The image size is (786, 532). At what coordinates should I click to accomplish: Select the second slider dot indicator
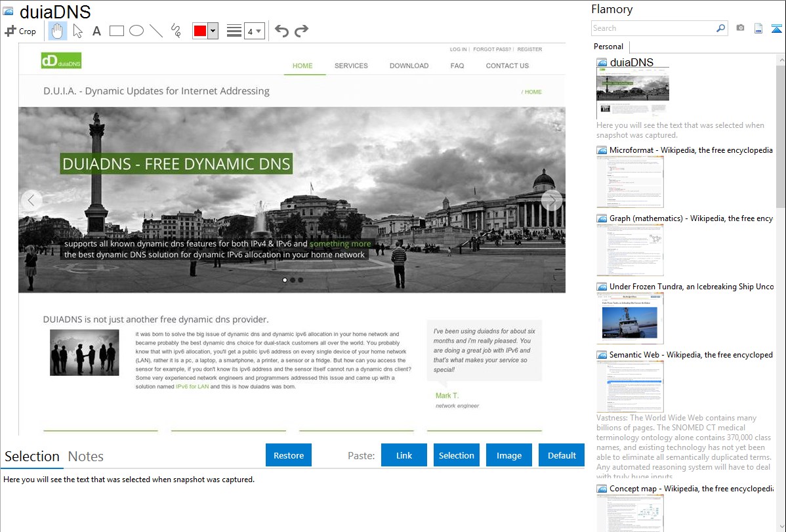coord(293,280)
